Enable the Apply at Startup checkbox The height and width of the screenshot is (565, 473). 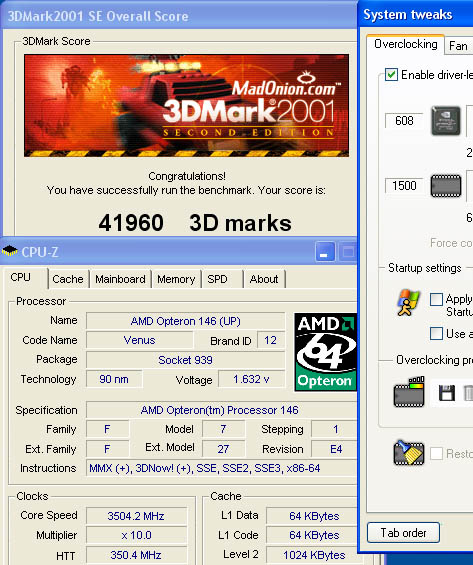point(436,299)
